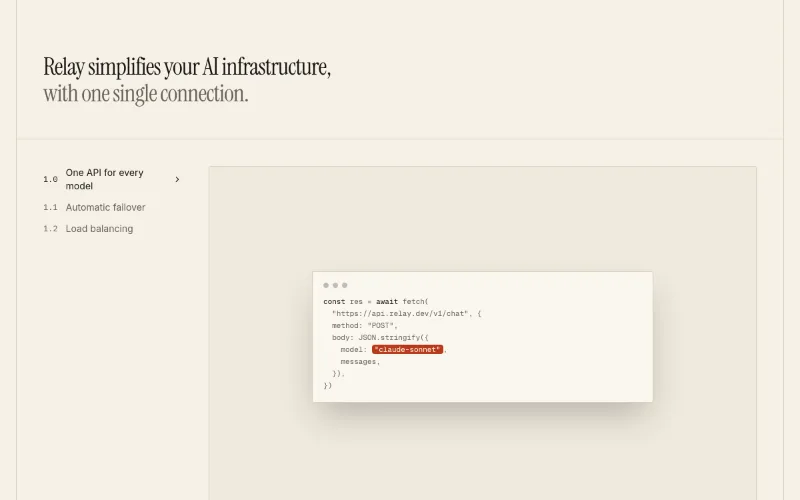Click the 1.2 number label
Screen dimensions: 800x500
pos(50,229)
